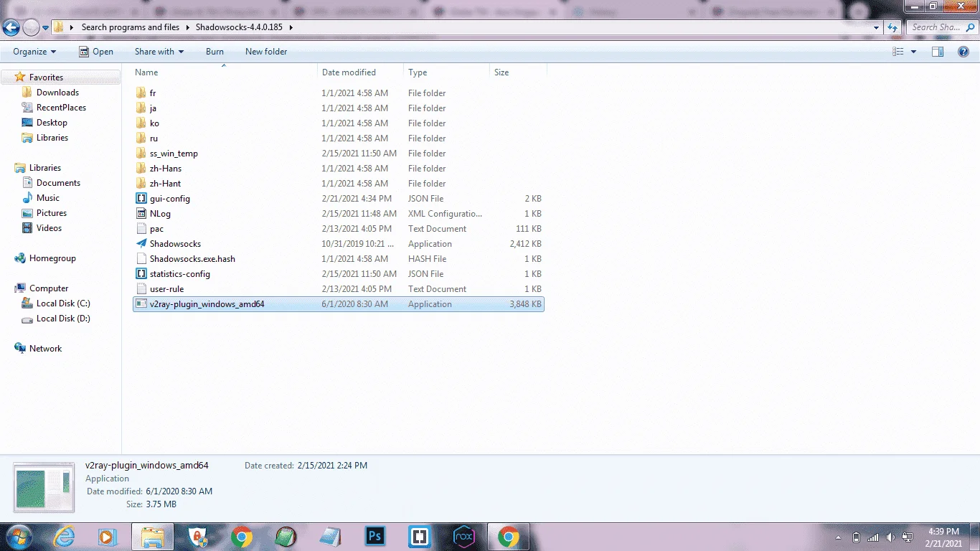Open the clock showing 4:39 PM
Image resolution: width=980 pixels, height=551 pixels.
click(x=943, y=532)
